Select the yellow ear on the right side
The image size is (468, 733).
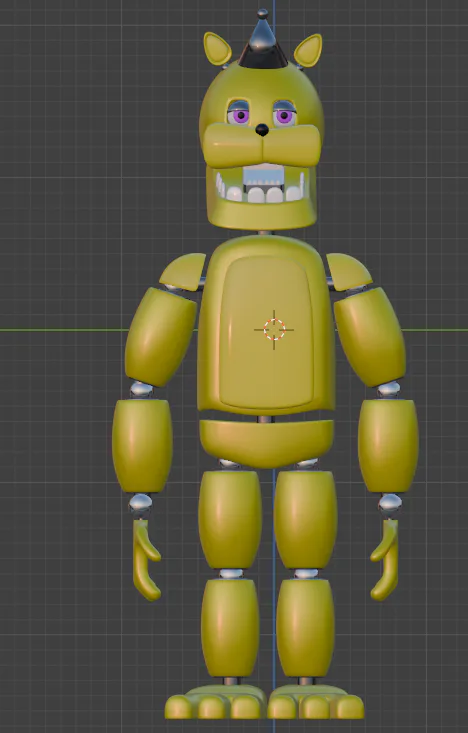click(308, 50)
